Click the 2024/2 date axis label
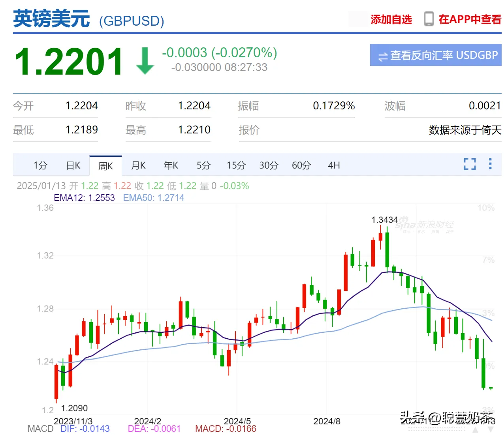Screen dimensions: 504x435 click(x=148, y=421)
